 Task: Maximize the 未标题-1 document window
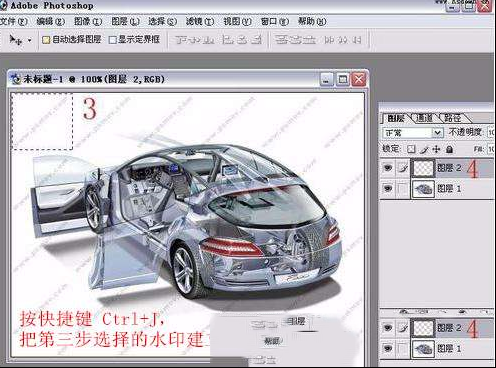tap(342, 80)
